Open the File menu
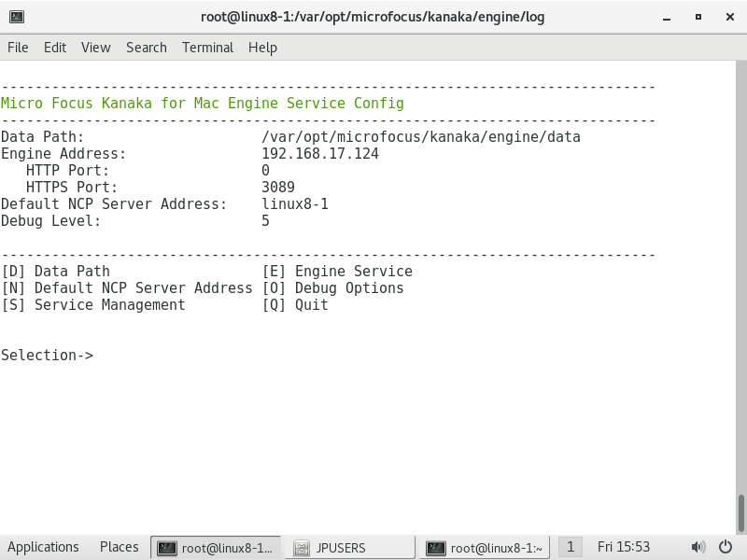 18,48
